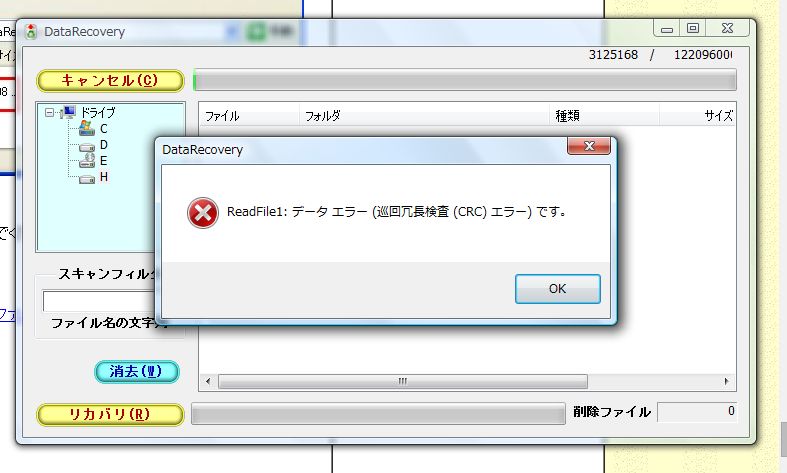Select the D drive icon
787x473 pixels.
pyautogui.click(x=87, y=146)
